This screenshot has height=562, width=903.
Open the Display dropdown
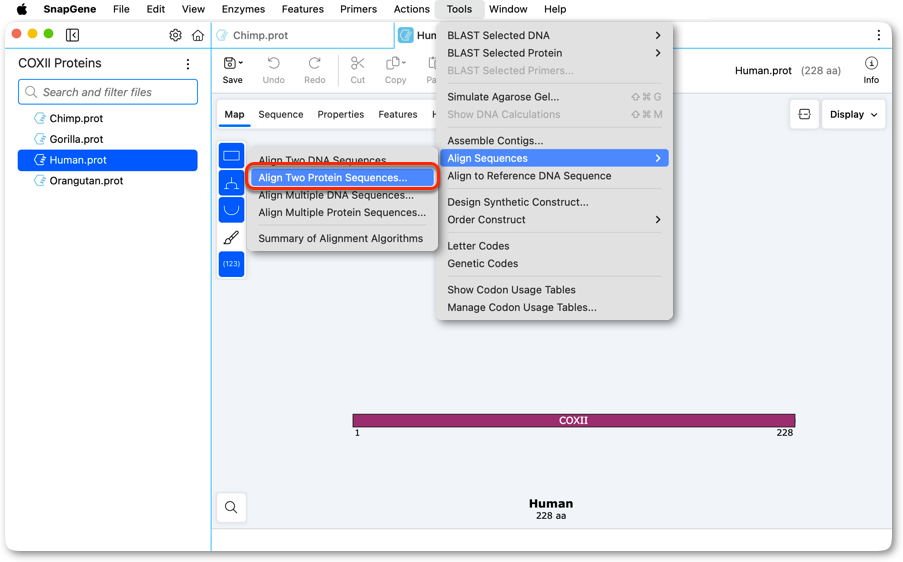pos(853,114)
